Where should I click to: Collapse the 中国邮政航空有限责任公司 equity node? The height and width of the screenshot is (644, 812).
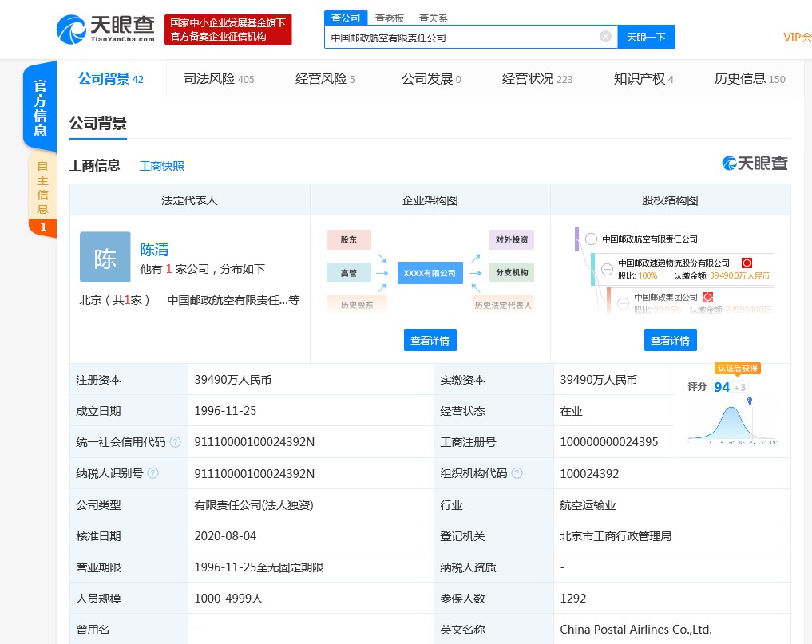591,239
